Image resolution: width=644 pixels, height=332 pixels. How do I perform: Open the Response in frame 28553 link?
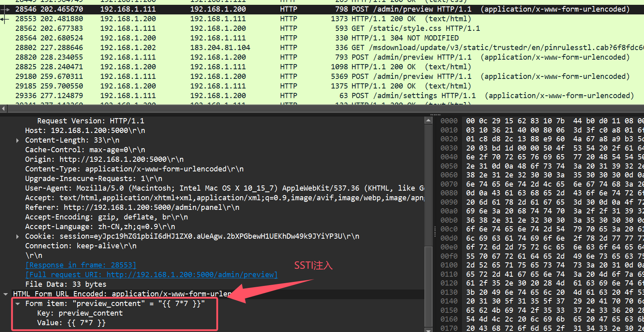tap(80, 265)
